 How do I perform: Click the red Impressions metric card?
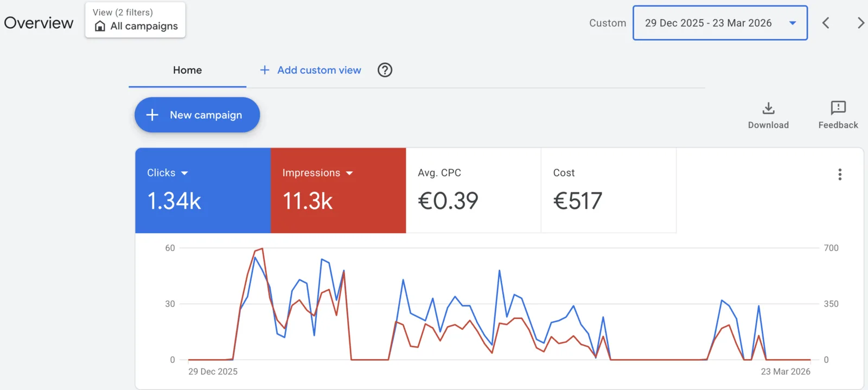coord(338,190)
